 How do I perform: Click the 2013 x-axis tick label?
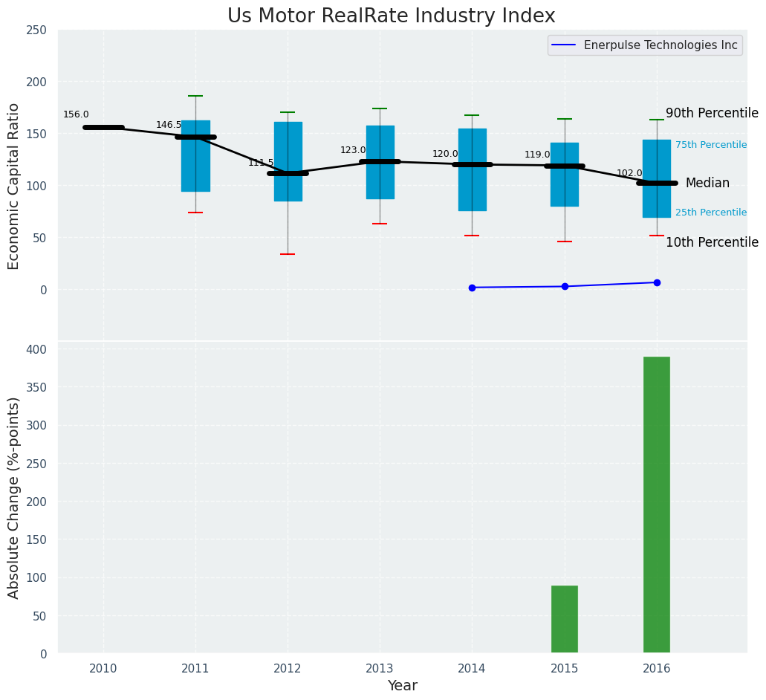380,669
